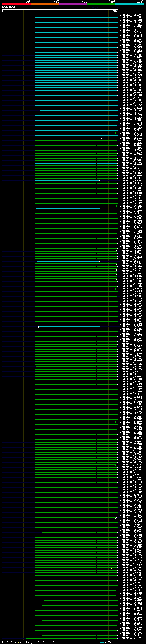Click label UniRef100_Q96S84
The width and height of the screenshot is (146, 644).
click(131, 95)
